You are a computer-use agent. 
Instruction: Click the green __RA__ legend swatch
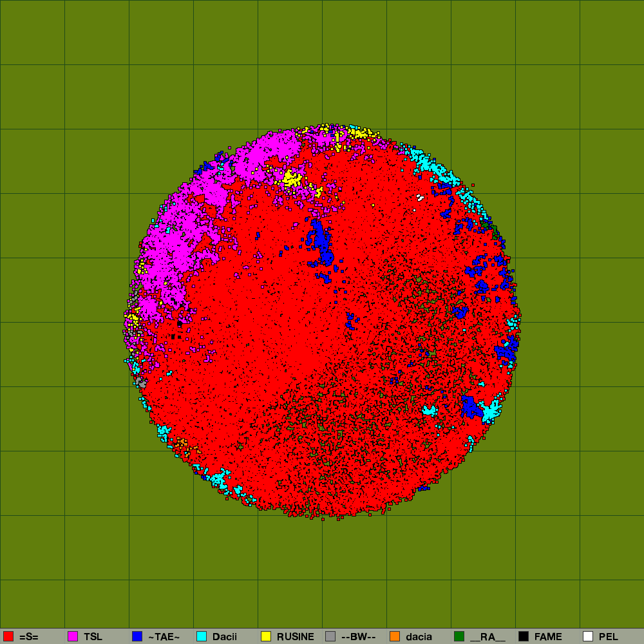point(459,636)
